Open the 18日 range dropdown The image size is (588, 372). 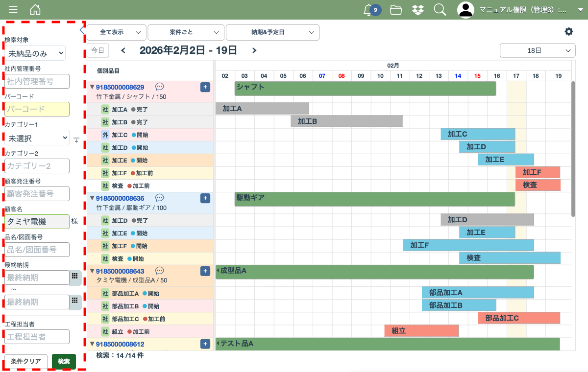tap(537, 50)
